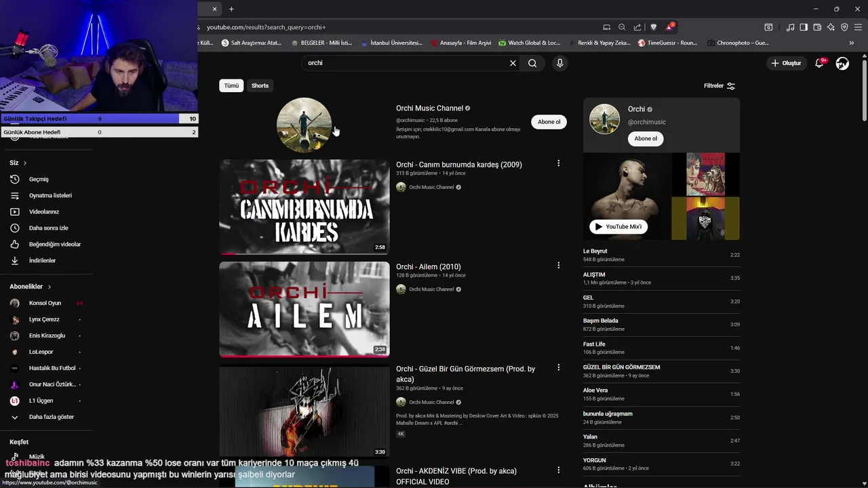Image resolution: width=868 pixels, height=488 pixels.
Task: Open Enis Kirazoglu subscription channel
Action: [47, 335]
